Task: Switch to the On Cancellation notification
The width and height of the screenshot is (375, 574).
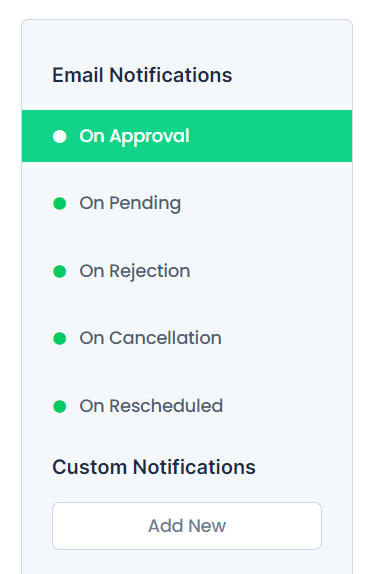Action: click(x=187, y=338)
